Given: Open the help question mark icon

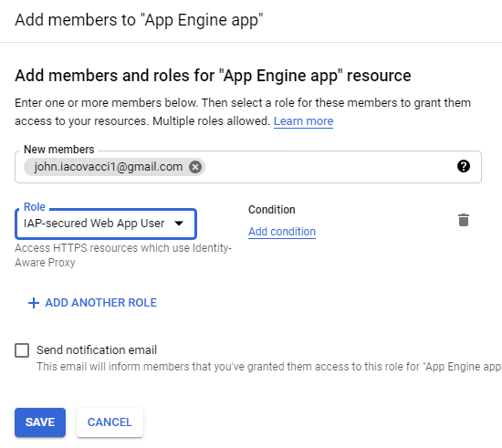Looking at the screenshot, I should (x=464, y=166).
